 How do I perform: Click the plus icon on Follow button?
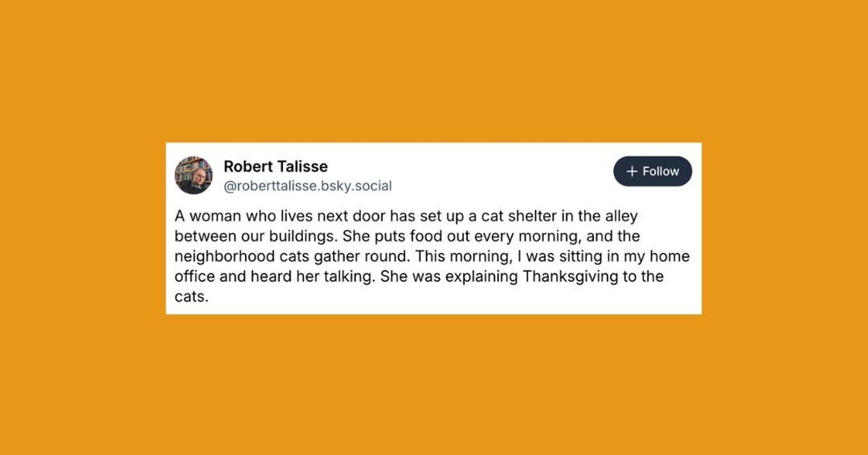coord(631,171)
